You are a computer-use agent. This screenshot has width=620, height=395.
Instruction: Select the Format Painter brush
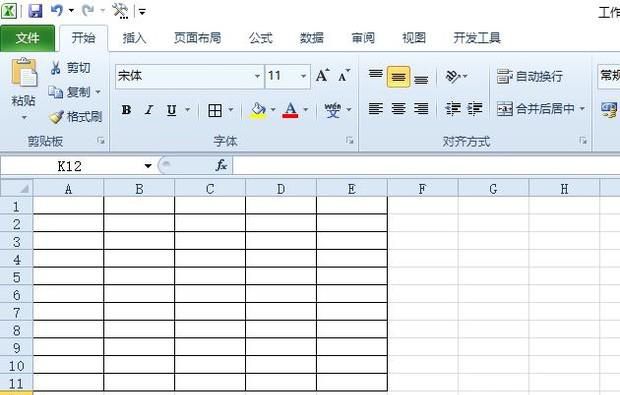pos(76,116)
